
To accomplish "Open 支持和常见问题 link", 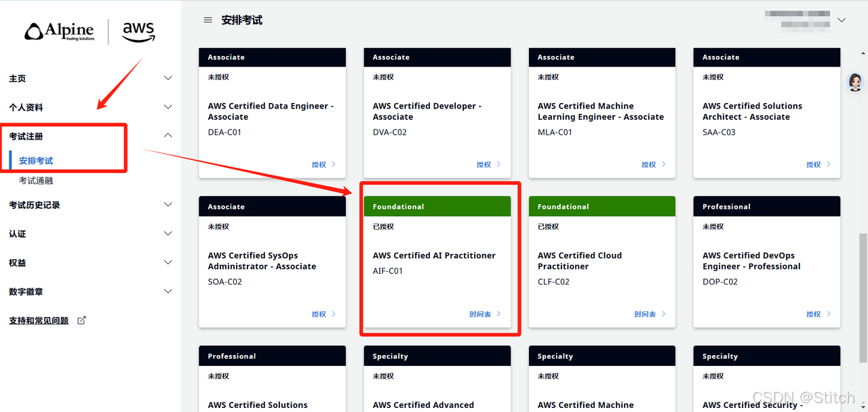I will (39, 321).
